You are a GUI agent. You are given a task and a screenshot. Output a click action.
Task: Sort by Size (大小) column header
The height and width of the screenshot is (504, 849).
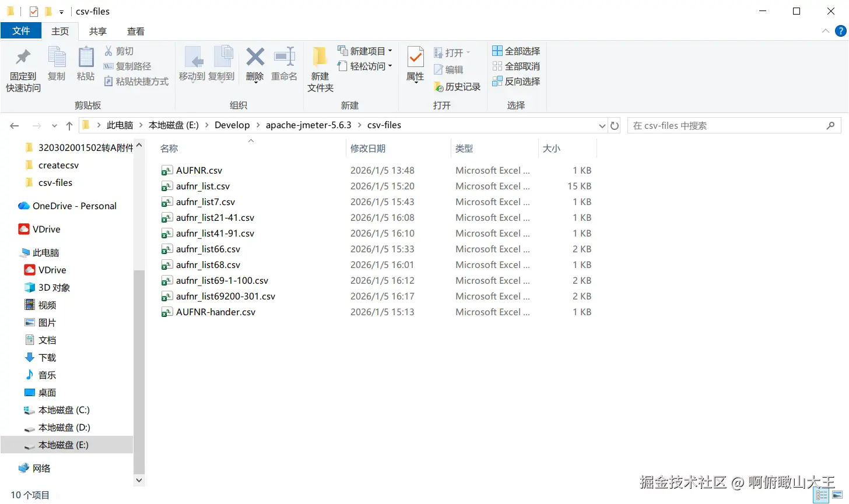[552, 149]
